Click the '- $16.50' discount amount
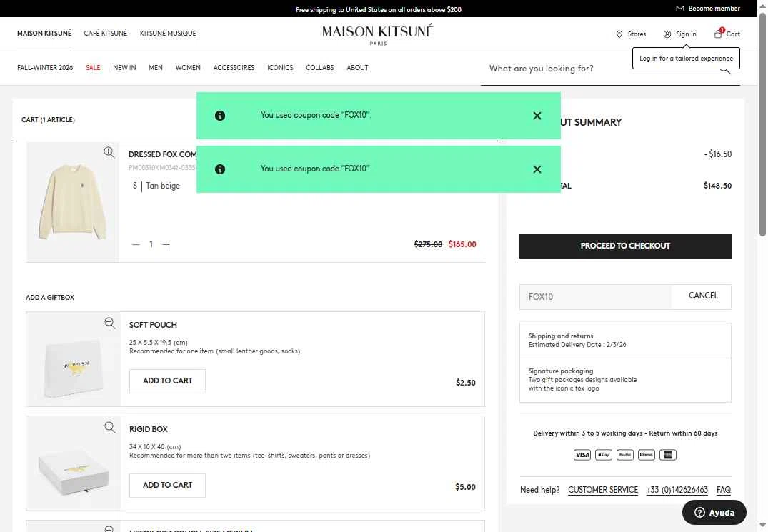 (718, 154)
